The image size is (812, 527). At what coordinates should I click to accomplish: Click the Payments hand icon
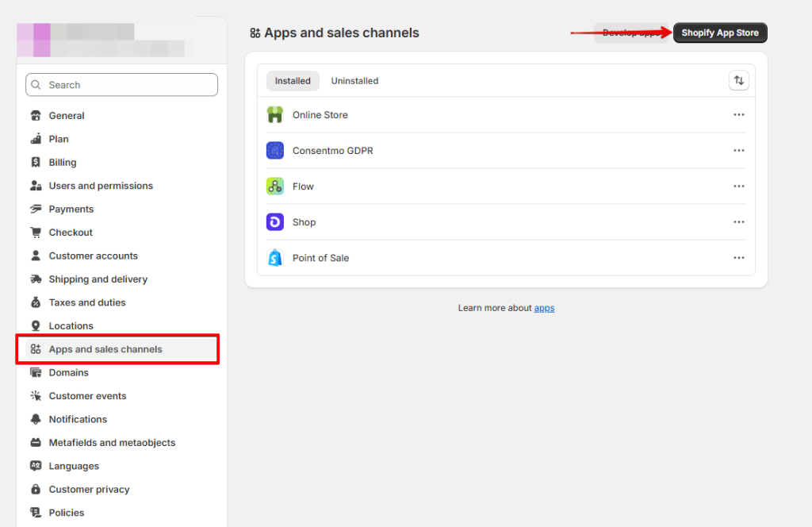[36, 209]
